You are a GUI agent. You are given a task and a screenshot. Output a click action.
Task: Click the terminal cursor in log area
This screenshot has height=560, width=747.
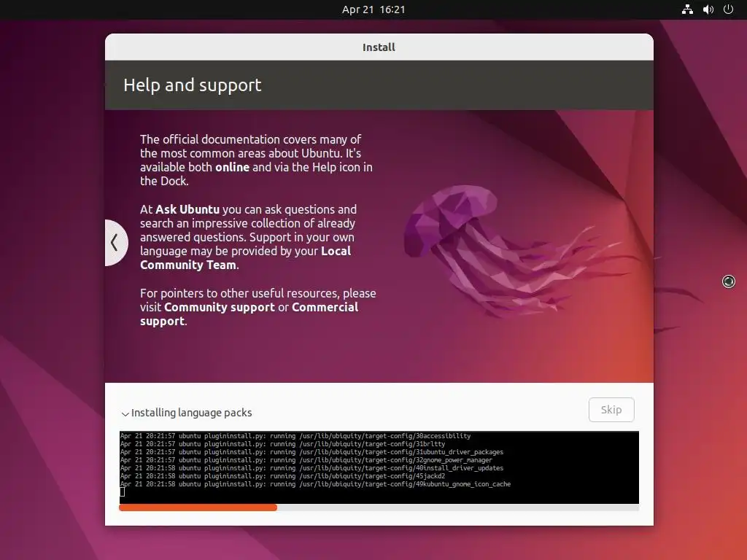(123, 492)
